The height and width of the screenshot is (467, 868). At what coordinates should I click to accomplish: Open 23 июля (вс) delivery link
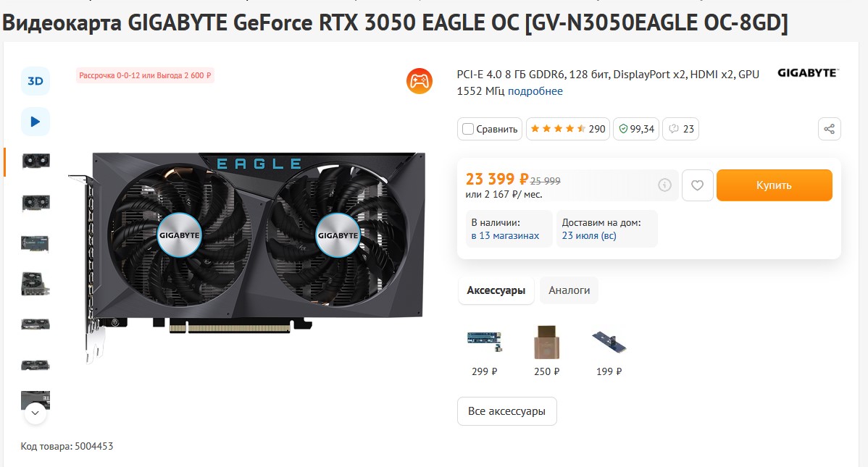589,236
